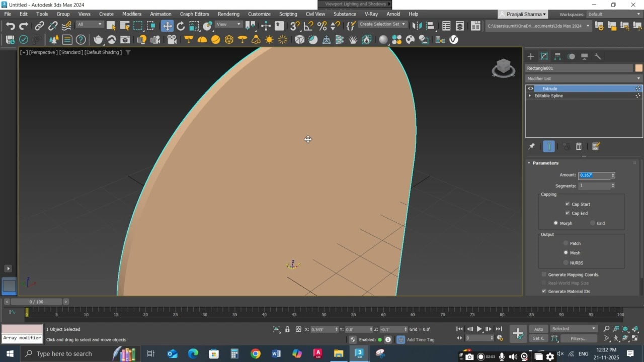Open the Modifiers menu

click(132, 14)
